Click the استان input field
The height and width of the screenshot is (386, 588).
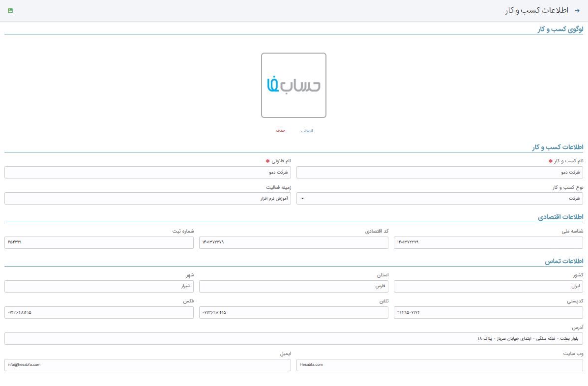point(294,286)
